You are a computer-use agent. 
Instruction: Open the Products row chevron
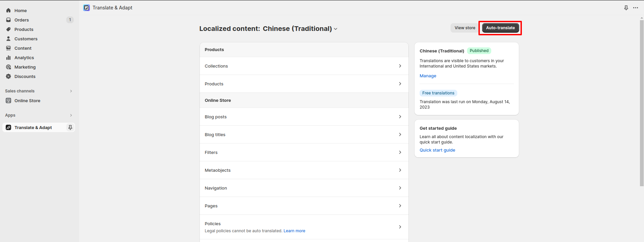(400, 84)
